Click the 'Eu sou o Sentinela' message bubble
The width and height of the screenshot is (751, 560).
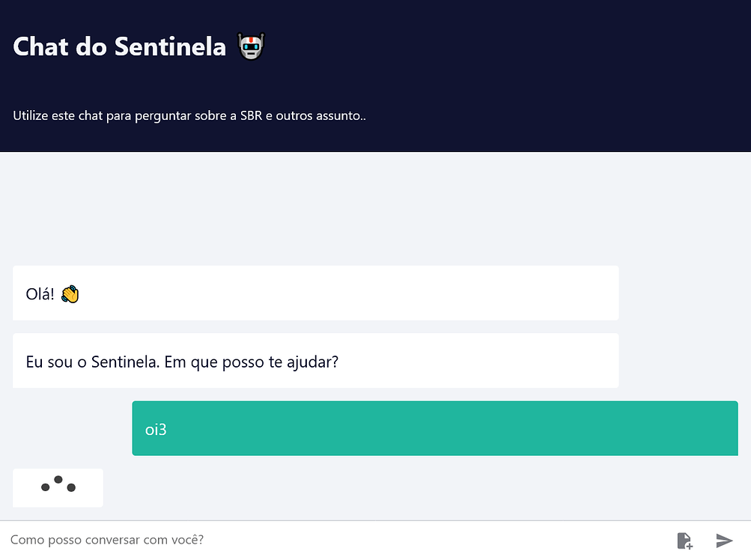tap(315, 360)
